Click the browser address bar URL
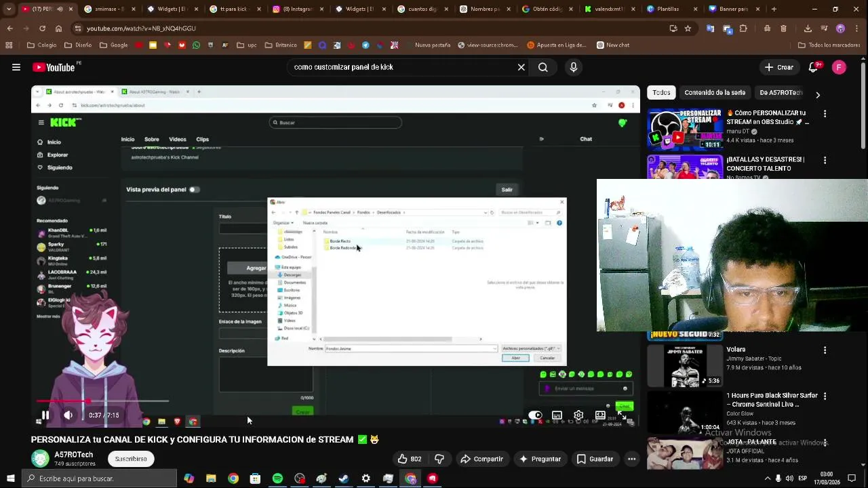 tap(141, 28)
